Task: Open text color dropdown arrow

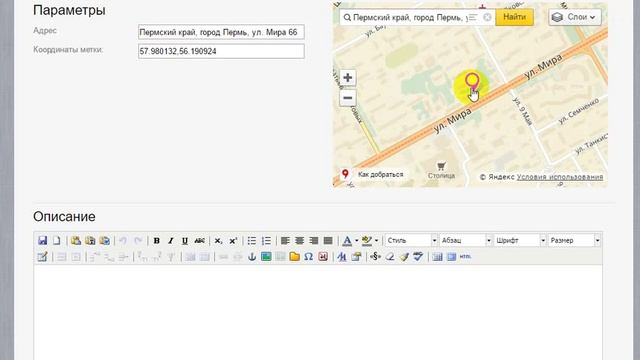Action: [356, 241]
